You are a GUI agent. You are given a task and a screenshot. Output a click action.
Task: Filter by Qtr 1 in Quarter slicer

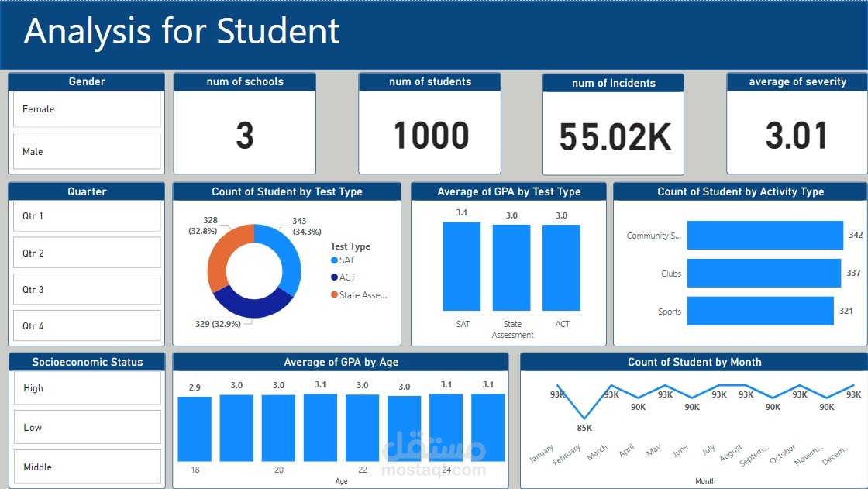click(87, 216)
